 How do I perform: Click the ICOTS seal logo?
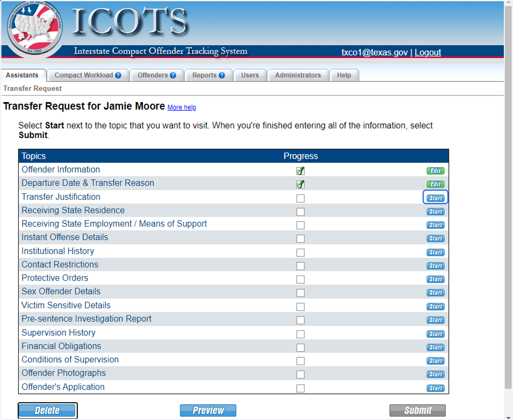pos(34,29)
